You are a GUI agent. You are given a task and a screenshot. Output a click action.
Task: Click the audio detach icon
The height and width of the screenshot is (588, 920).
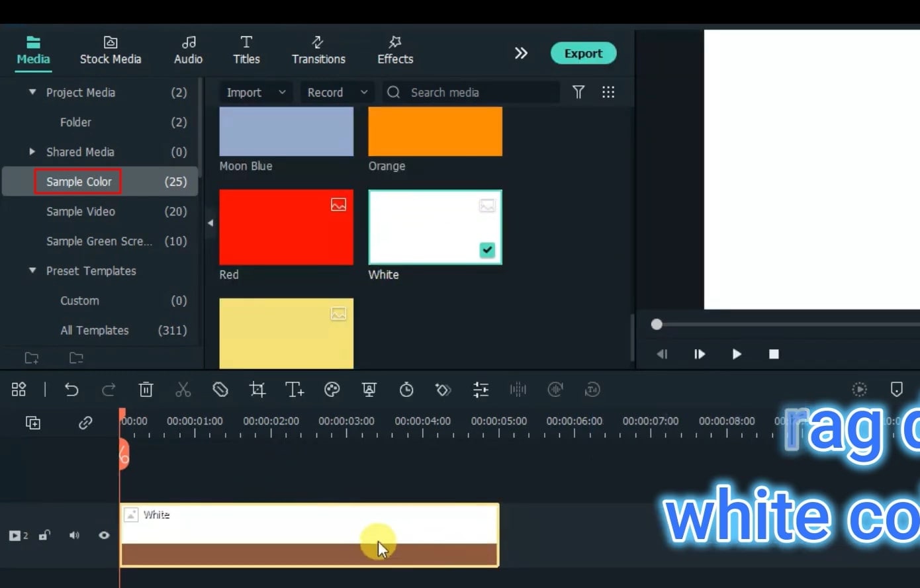pos(555,390)
